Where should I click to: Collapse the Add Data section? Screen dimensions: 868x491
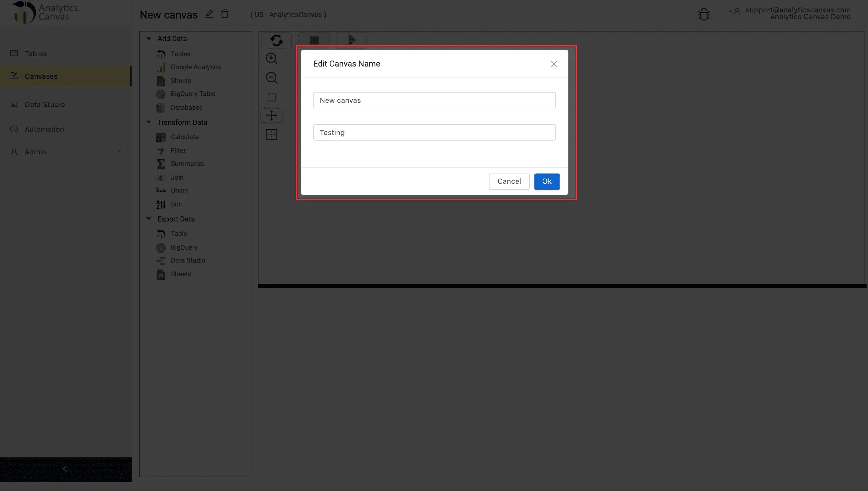pos(148,39)
